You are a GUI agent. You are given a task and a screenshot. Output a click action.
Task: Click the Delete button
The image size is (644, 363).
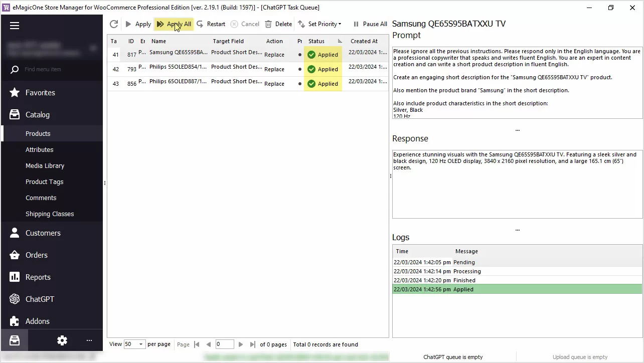(x=278, y=24)
